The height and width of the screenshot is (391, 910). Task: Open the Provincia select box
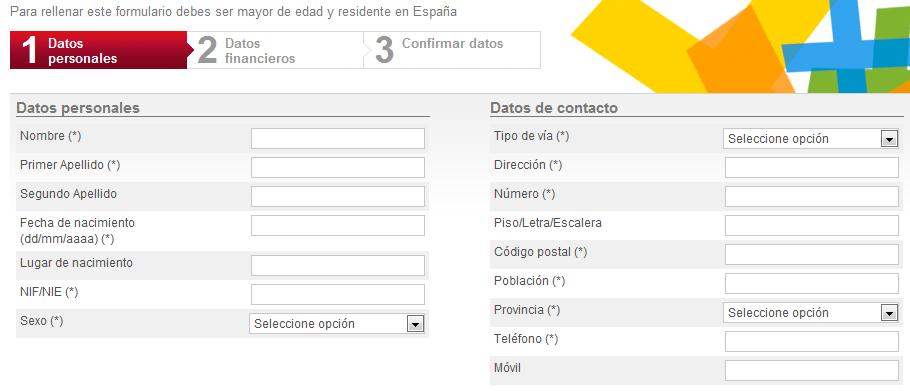click(811, 313)
